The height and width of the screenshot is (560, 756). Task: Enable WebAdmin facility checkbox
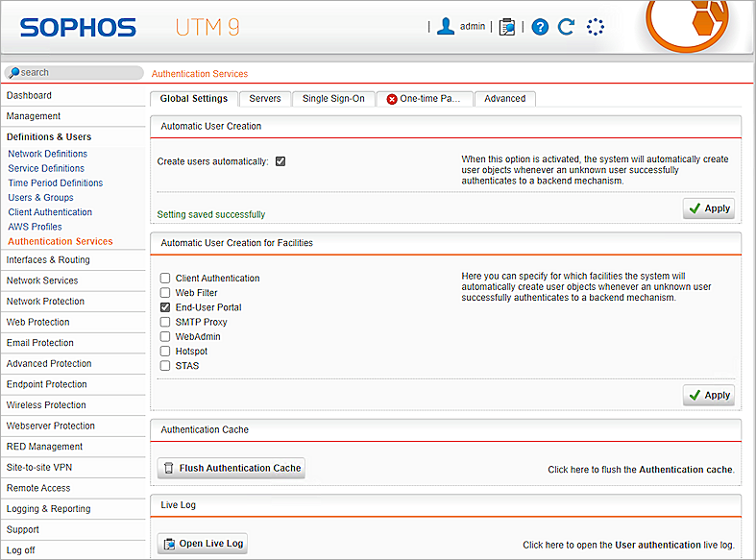coord(165,336)
